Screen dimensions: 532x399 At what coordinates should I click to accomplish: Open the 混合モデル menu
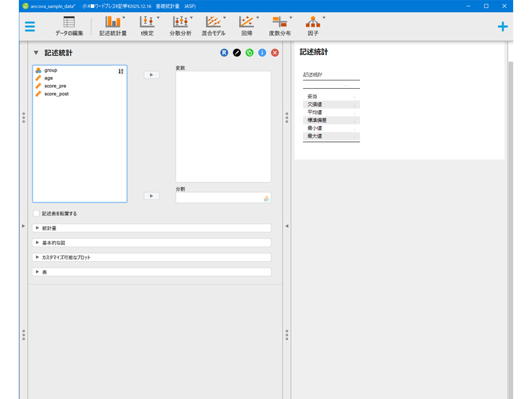(213, 26)
